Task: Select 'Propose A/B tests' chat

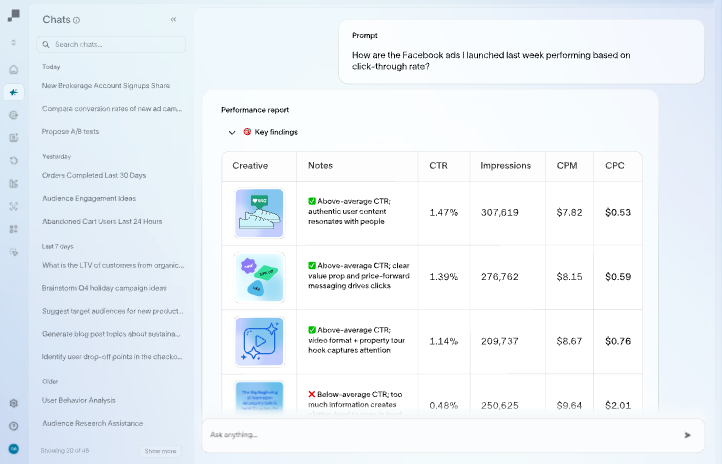Action: (70, 131)
